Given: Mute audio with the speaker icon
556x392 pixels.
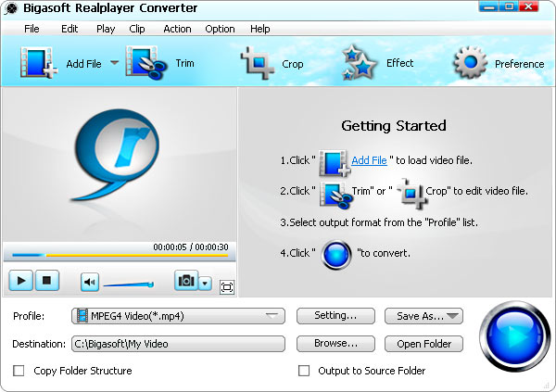Looking at the screenshot, I should [x=90, y=283].
